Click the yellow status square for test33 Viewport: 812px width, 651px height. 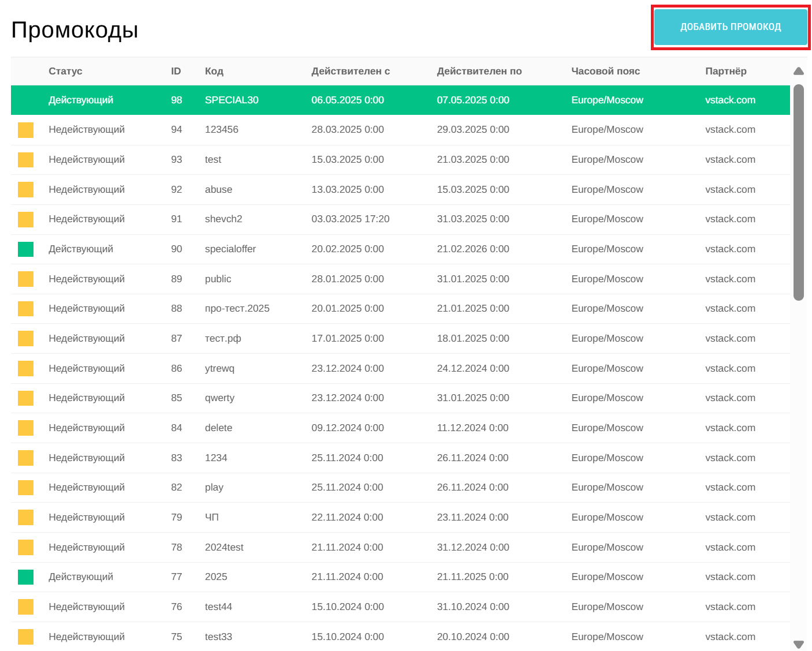[x=25, y=637]
